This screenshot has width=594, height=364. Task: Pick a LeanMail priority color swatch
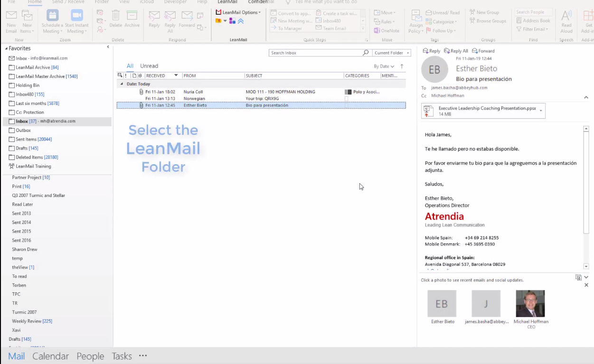pos(219,21)
